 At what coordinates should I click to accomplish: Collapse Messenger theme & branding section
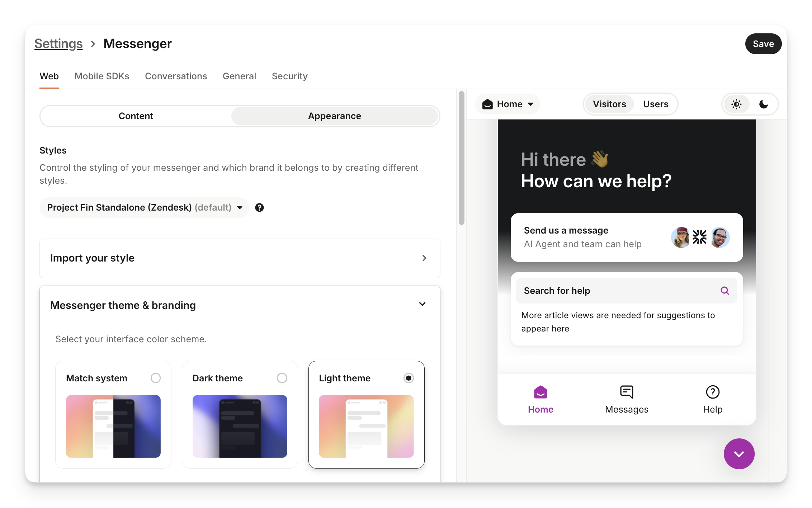pyautogui.click(x=422, y=305)
